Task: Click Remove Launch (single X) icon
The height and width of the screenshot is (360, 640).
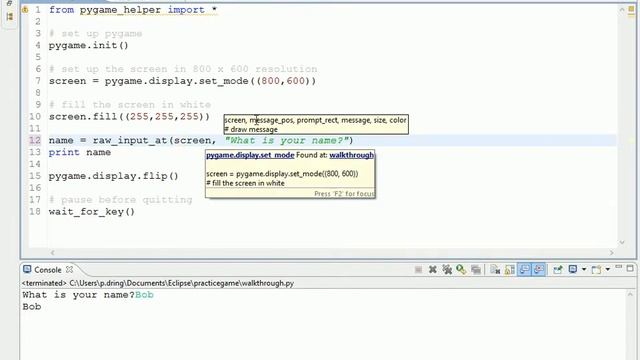Action: point(433,270)
